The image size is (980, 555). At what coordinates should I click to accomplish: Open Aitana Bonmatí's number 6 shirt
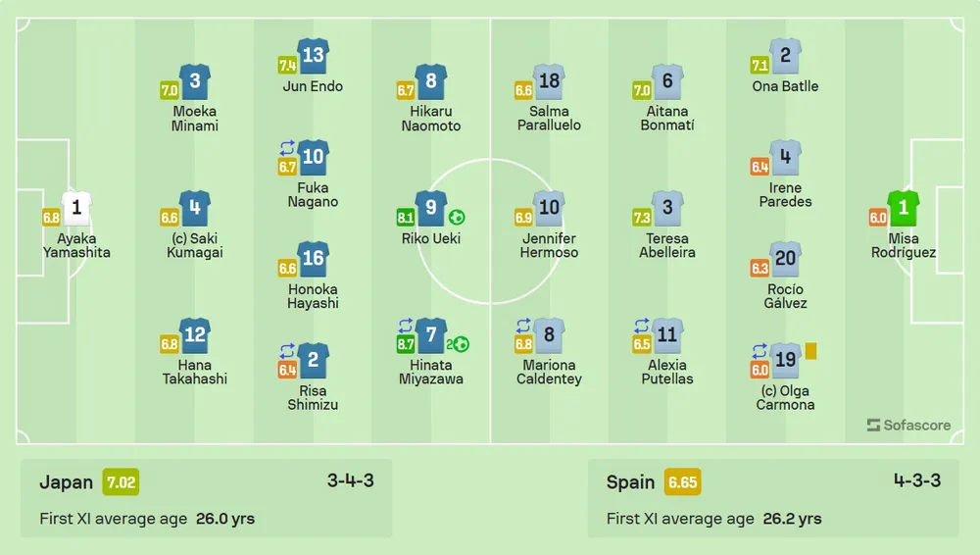point(667,81)
